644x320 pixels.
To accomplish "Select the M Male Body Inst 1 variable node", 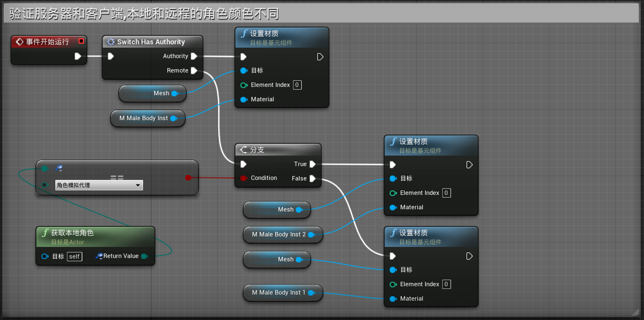I will 279,293.
